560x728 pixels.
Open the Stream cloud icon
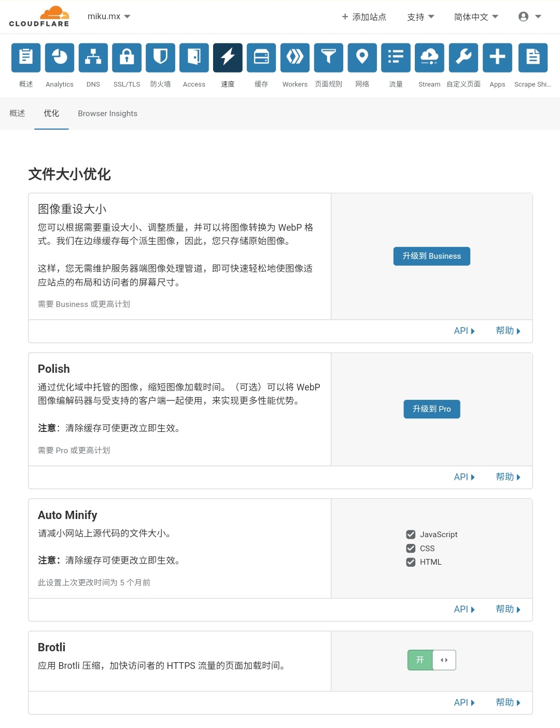click(429, 58)
